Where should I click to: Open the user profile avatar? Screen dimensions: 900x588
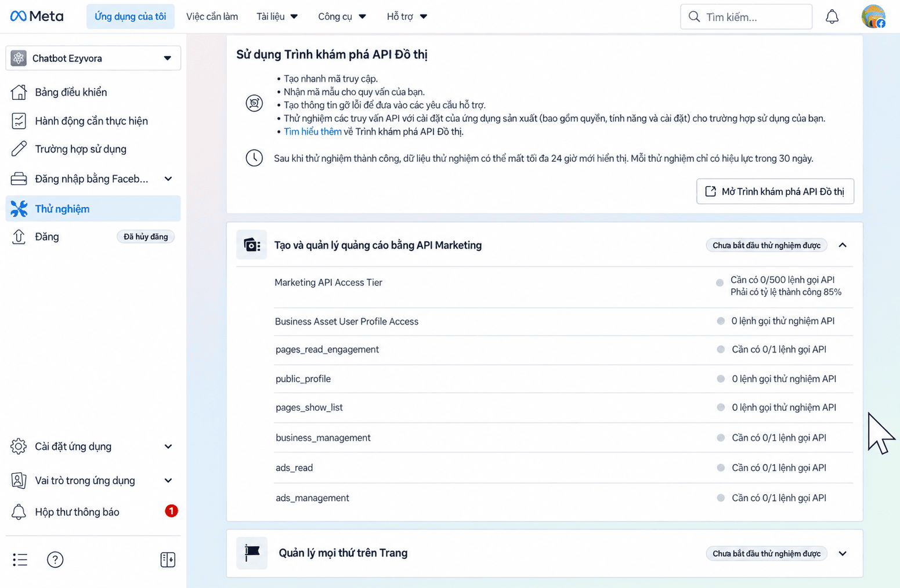tap(873, 16)
